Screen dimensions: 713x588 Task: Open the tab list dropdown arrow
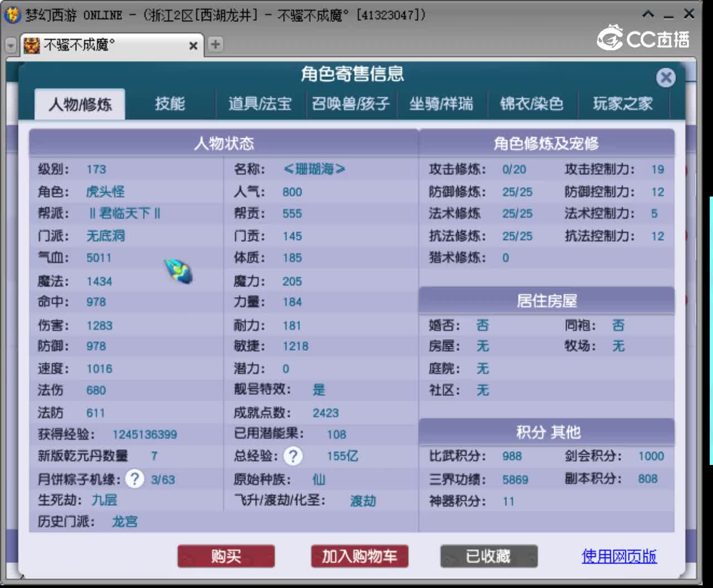11,45
